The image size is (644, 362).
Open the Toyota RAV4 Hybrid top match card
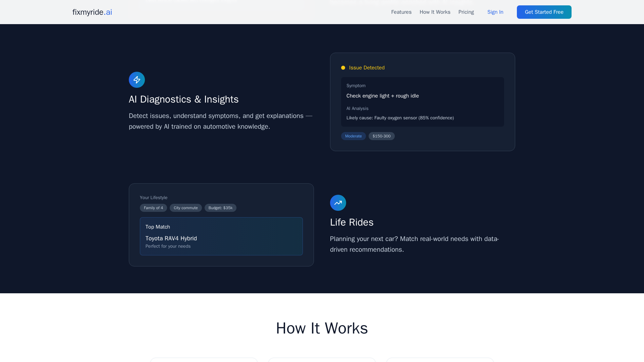(x=221, y=236)
